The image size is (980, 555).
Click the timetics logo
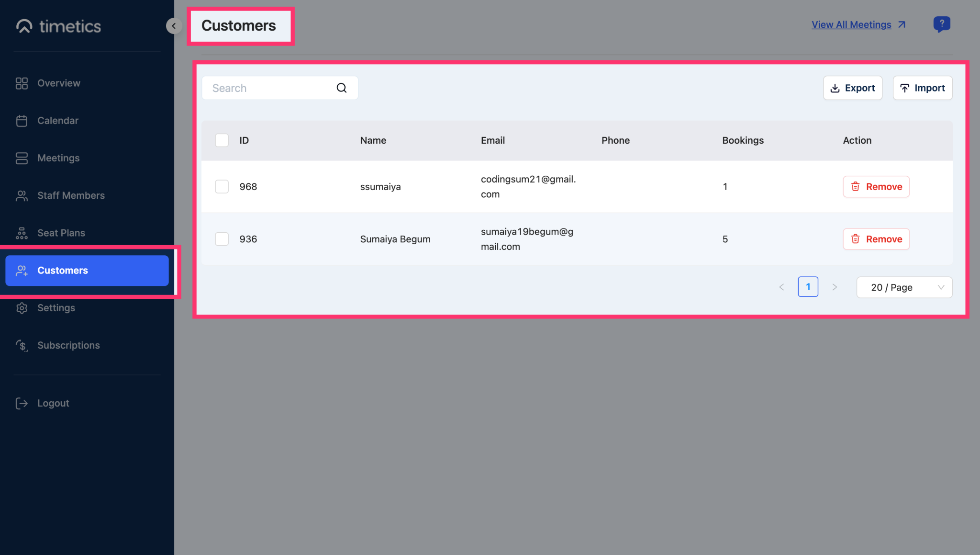tap(58, 26)
